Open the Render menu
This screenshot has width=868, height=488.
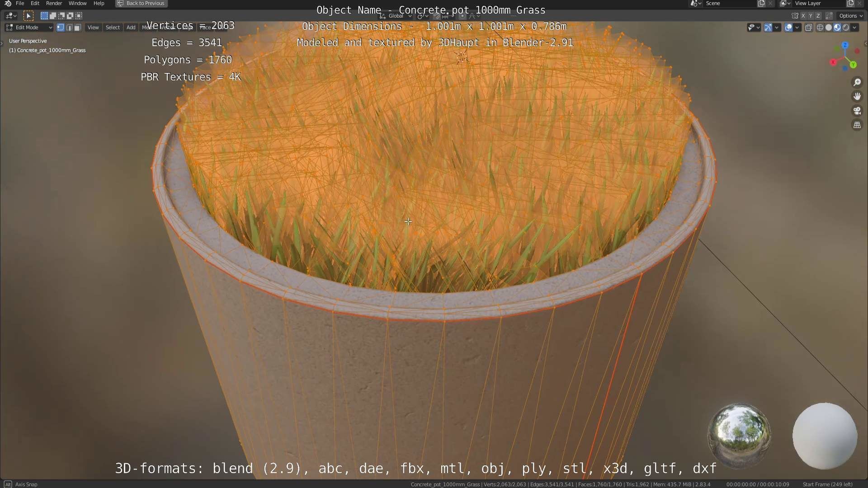click(54, 3)
